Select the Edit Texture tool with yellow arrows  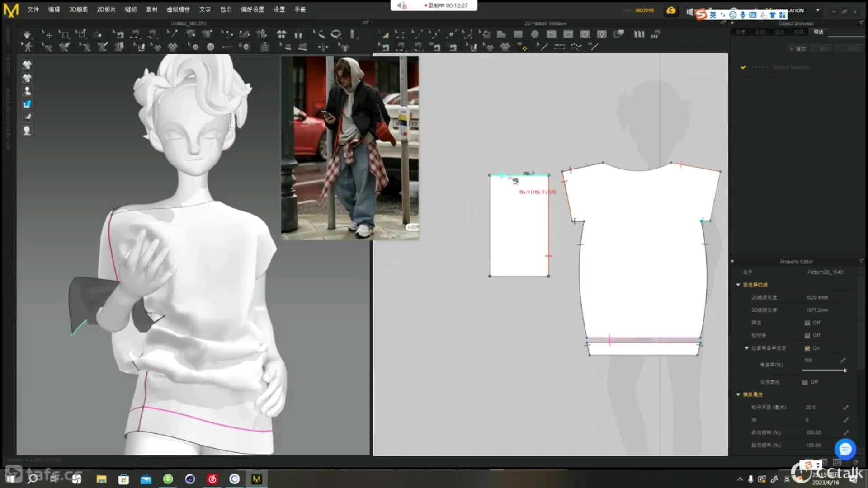tap(523, 47)
